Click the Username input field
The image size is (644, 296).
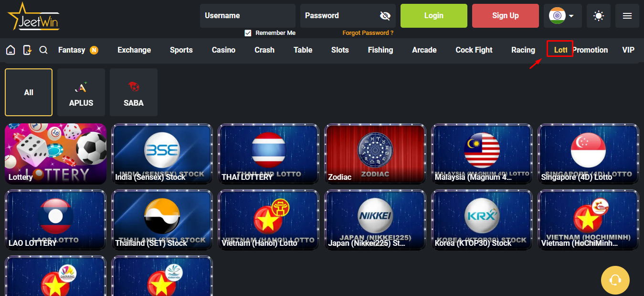click(x=248, y=16)
